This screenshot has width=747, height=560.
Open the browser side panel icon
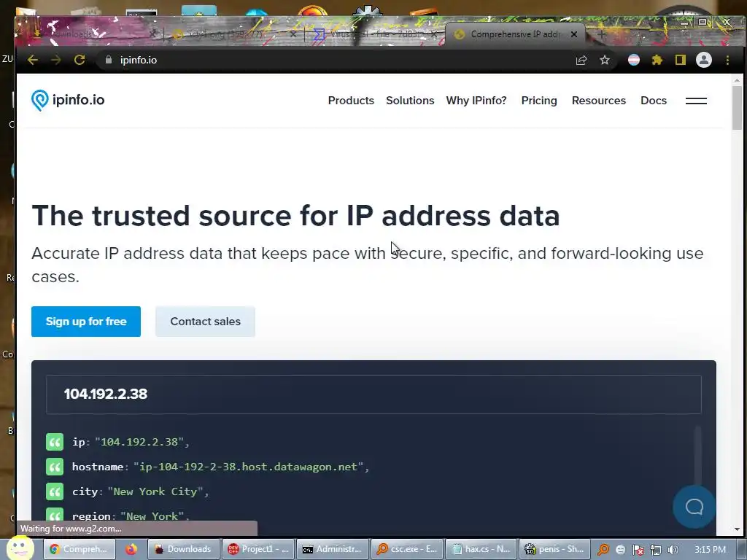tap(681, 60)
